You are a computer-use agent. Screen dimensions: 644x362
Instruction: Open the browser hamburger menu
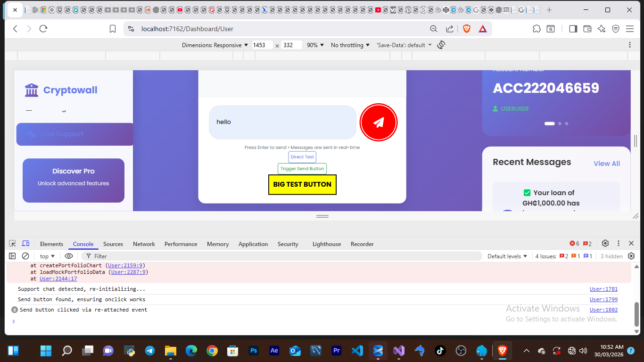(630, 29)
